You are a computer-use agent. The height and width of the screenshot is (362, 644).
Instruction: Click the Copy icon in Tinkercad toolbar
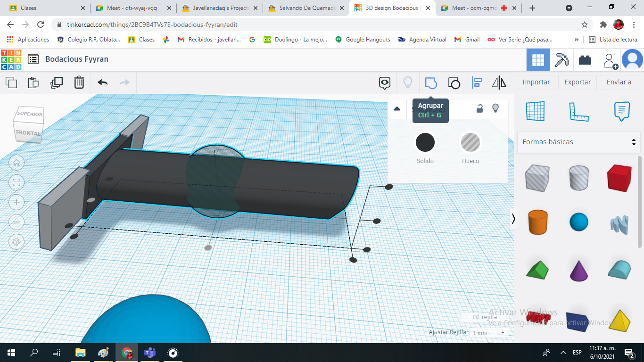click(11, 82)
